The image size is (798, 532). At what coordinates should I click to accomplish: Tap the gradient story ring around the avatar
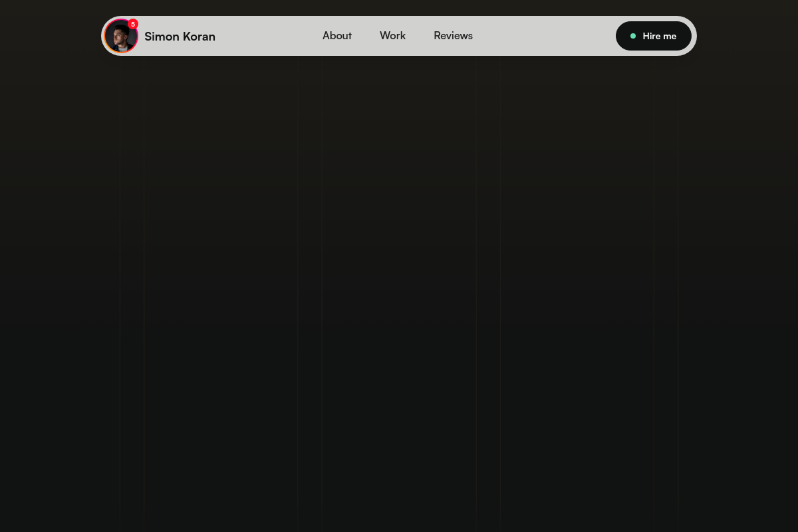(x=106, y=43)
